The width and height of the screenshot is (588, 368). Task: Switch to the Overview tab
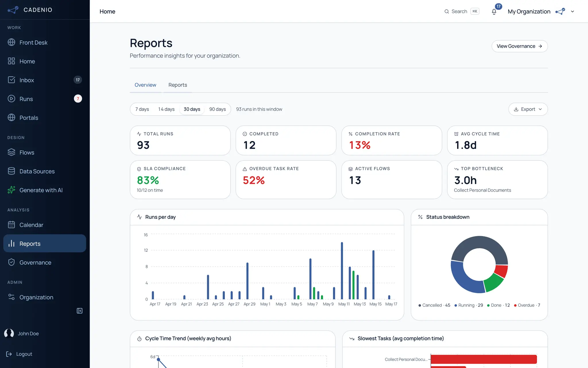tap(145, 85)
